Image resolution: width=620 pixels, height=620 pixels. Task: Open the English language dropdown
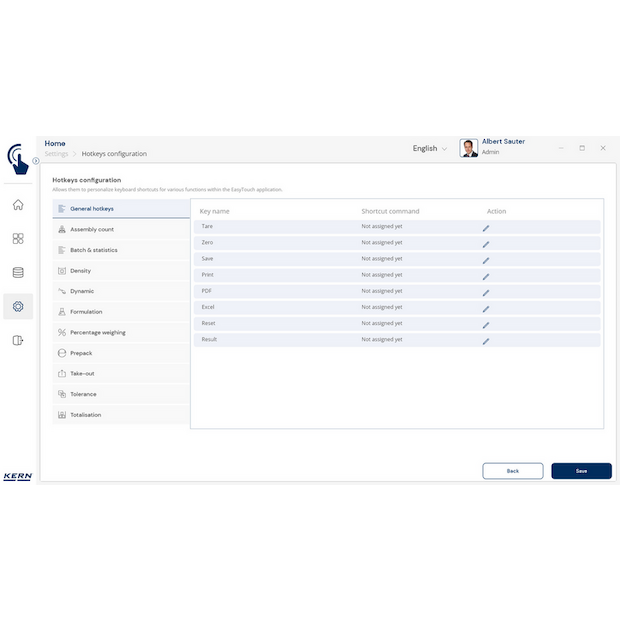coord(430,148)
